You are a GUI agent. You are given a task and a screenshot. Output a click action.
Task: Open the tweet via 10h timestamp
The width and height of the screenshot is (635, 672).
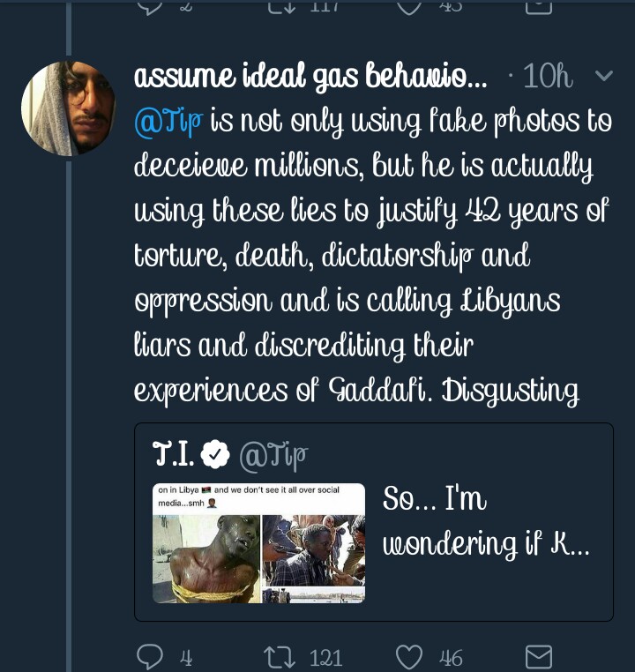[x=547, y=78]
